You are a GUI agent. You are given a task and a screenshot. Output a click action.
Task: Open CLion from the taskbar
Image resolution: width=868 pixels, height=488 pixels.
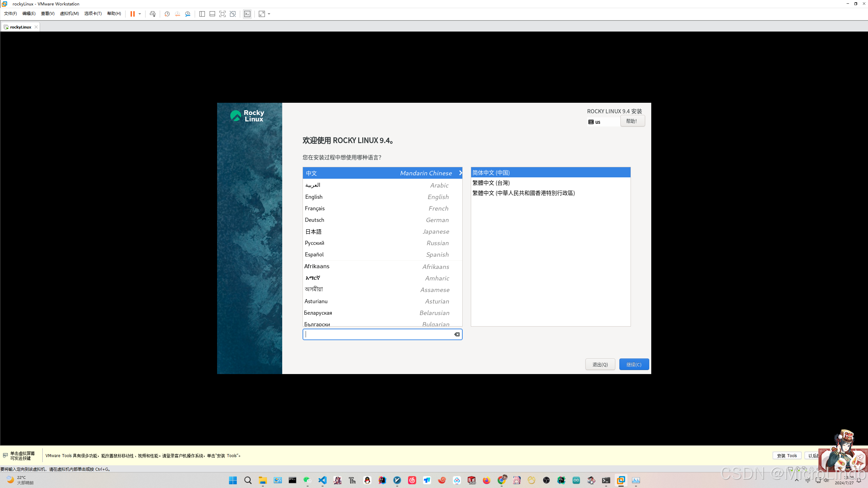tap(561, 480)
